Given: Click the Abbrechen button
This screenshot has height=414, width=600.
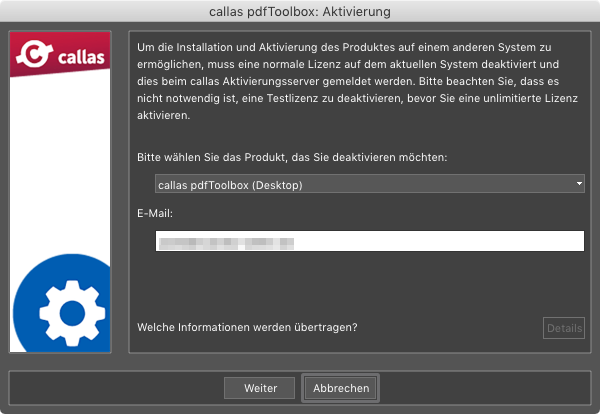Looking at the screenshot, I should click(x=341, y=388).
